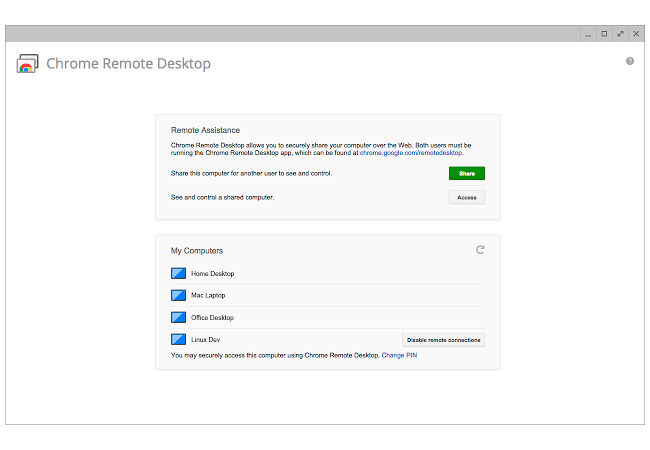Click the Chrome Remote Desktop title text

(x=129, y=63)
